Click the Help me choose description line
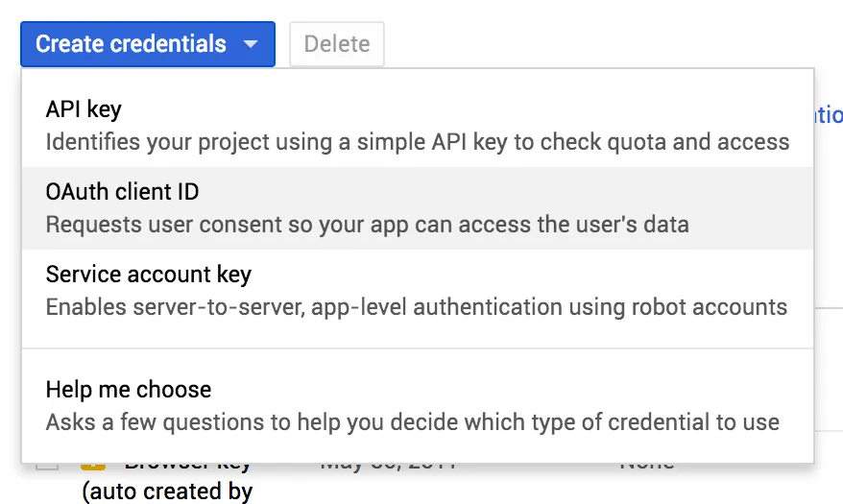This screenshot has width=843, height=504. 412,422
